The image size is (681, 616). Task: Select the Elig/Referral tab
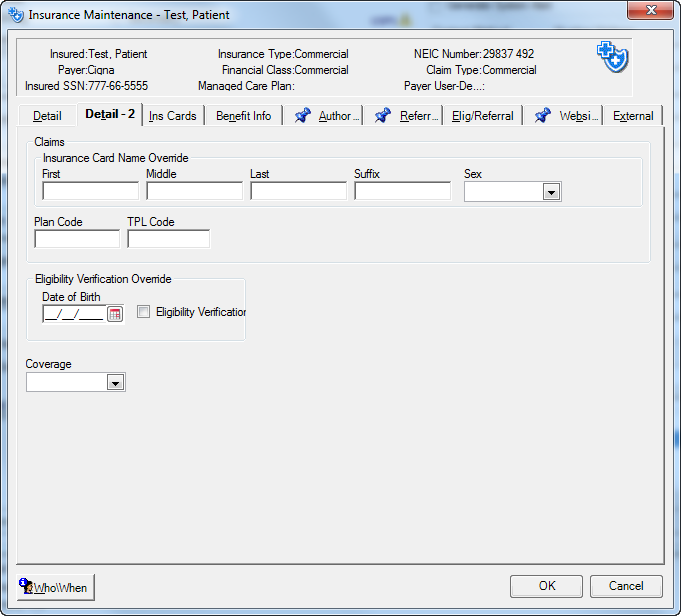[x=482, y=116]
